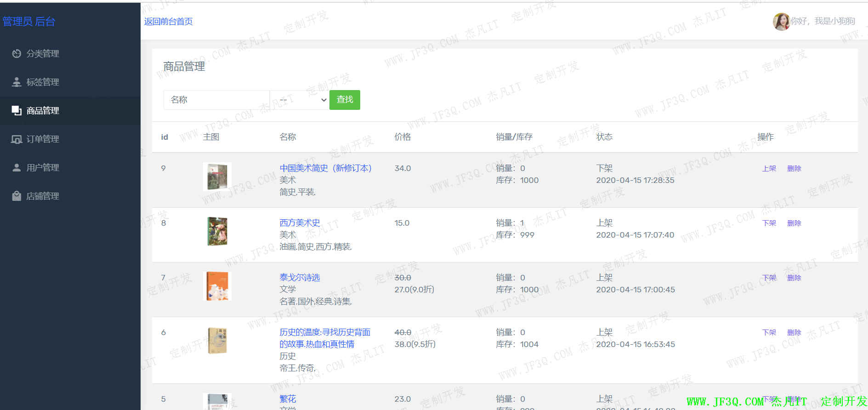Click the 西方美术史 book cover thumbnail

(x=217, y=232)
